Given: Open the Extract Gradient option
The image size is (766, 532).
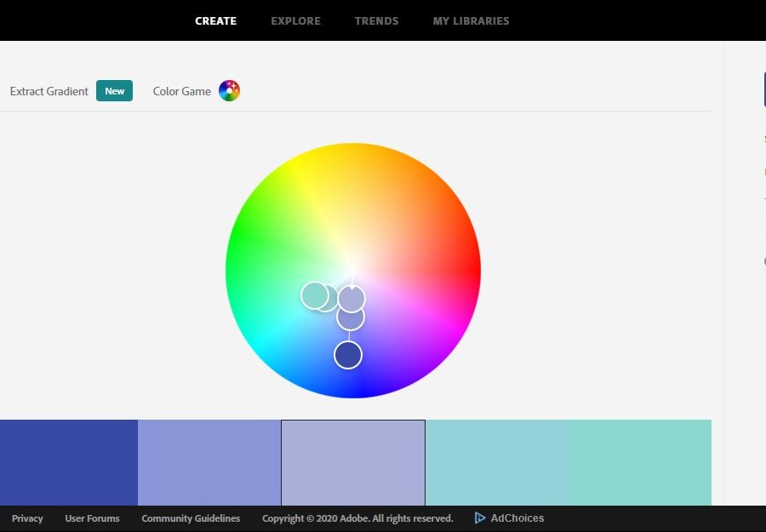Looking at the screenshot, I should (x=49, y=91).
